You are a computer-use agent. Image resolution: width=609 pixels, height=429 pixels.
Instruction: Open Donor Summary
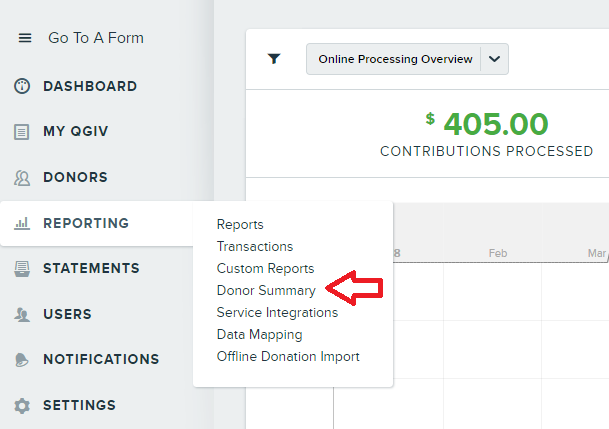point(266,291)
